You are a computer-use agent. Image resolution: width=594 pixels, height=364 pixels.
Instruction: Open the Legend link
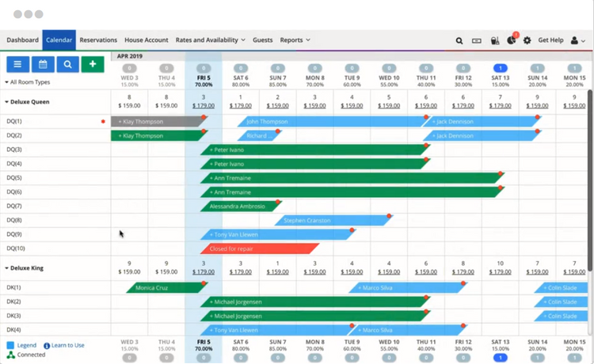(x=26, y=345)
